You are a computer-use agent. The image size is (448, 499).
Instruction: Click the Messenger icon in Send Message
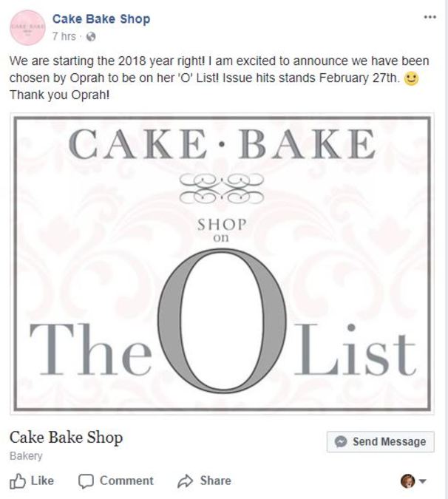click(341, 441)
